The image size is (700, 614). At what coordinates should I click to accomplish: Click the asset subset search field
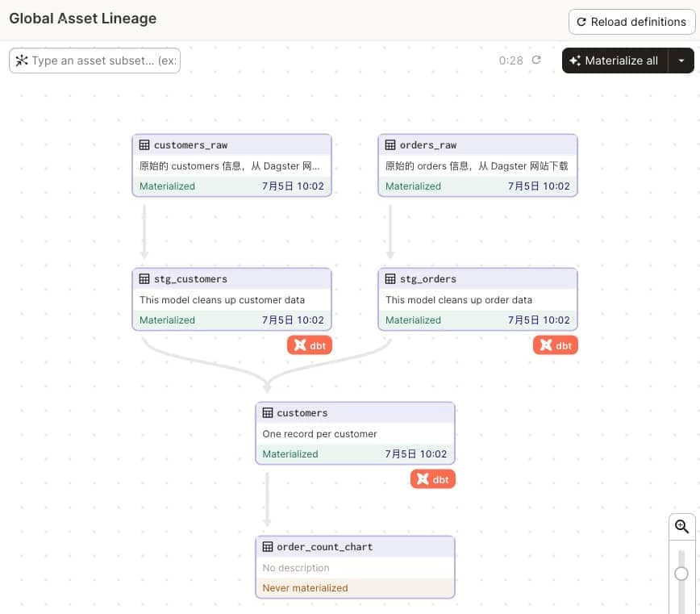click(95, 61)
